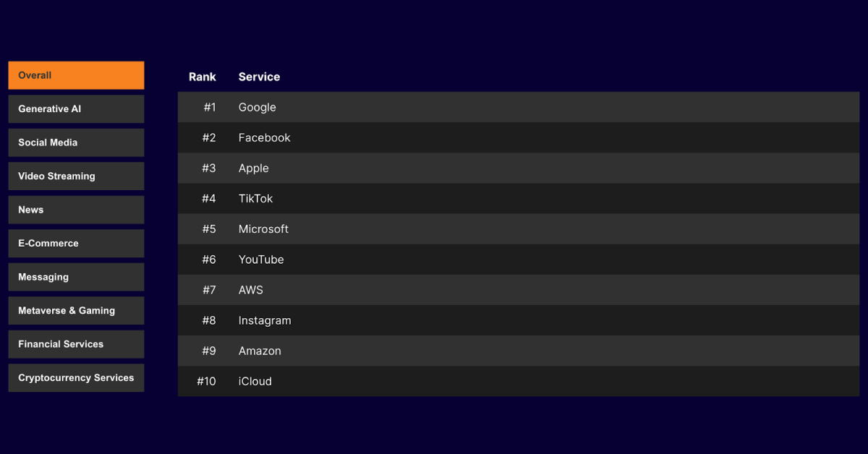Open the Social Media category
Viewport: 868px width, 454px height.
(76, 142)
